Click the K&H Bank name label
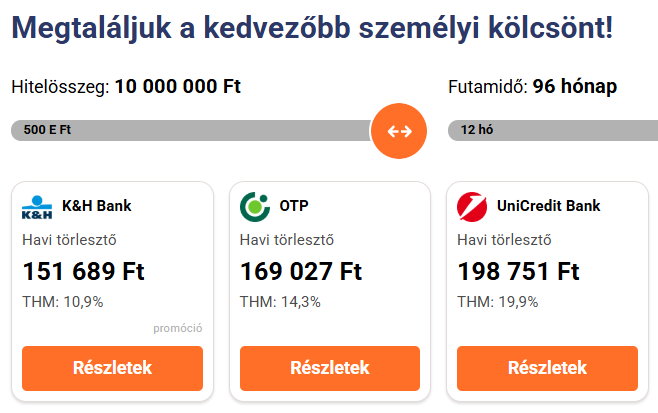 pos(97,206)
